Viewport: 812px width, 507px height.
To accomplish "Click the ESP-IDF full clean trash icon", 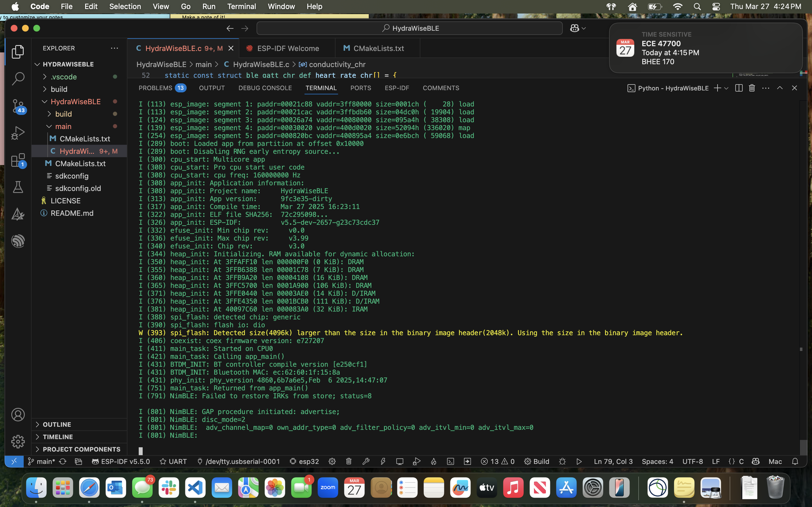I will pyautogui.click(x=348, y=461).
